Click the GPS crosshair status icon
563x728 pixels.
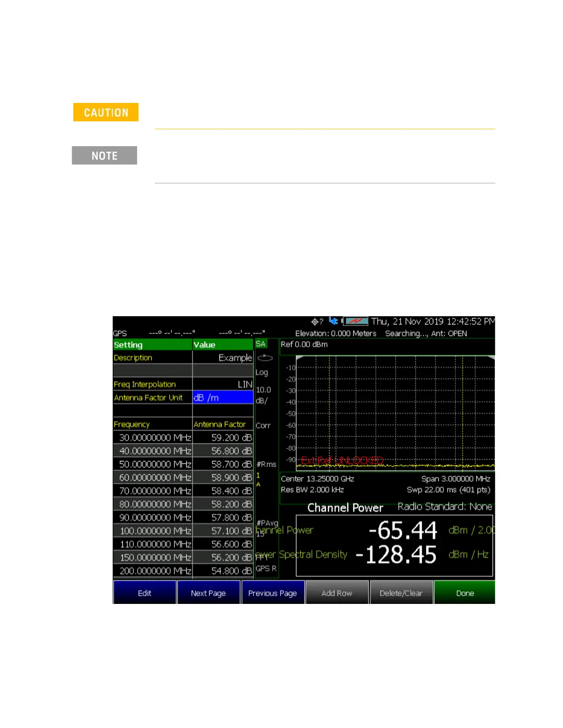click(x=315, y=322)
